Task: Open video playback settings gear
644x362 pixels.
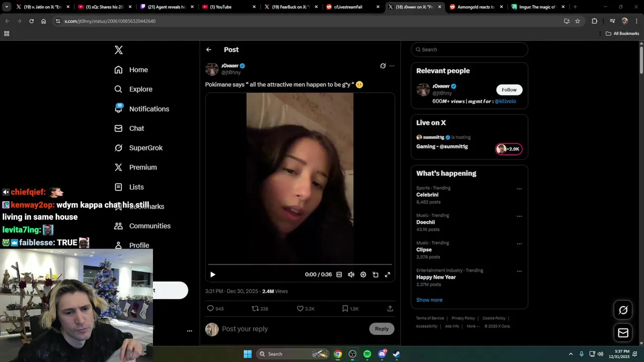Action: 363,275
